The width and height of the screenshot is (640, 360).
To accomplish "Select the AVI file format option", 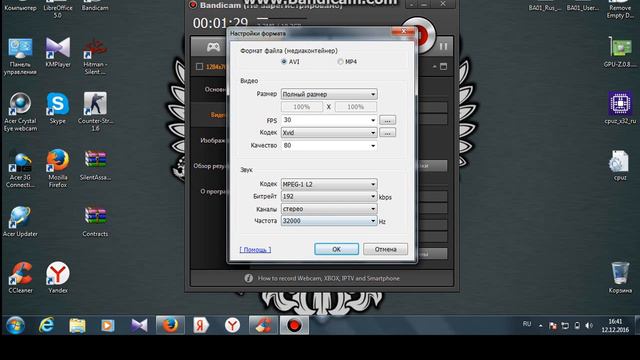I will click(x=284, y=62).
